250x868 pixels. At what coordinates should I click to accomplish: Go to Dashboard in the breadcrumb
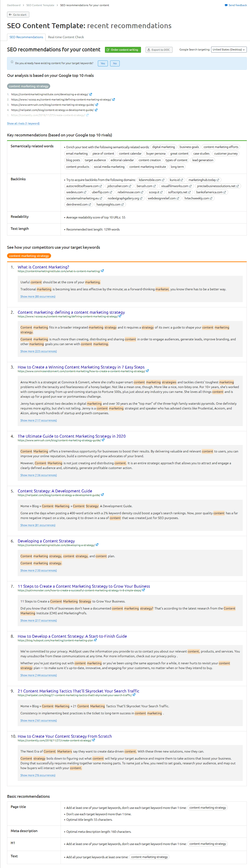(14, 5)
